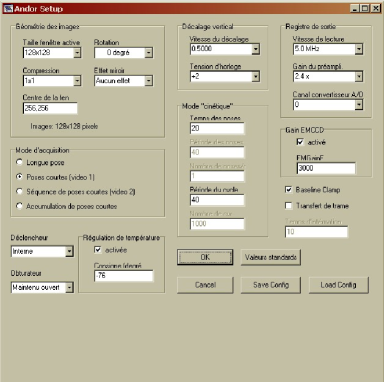Toggle the Gain EMCCD activé checkbox
Viewport: 384px width, 382px height.
point(300,142)
